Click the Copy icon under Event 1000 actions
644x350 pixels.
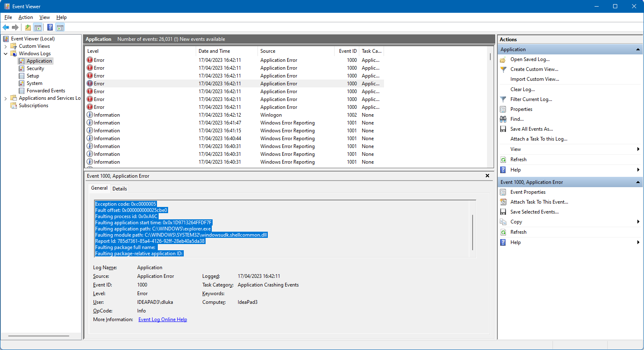coord(503,221)
